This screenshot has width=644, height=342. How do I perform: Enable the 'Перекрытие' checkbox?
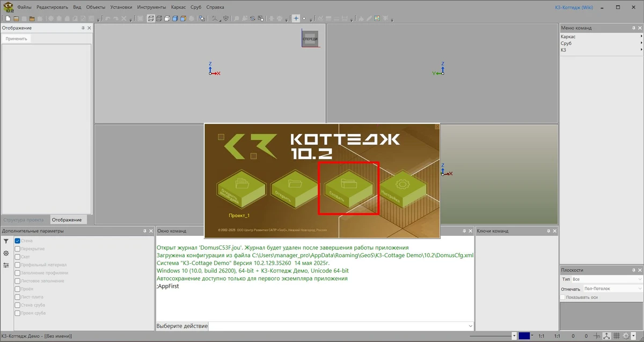pyautogui.click(x=18, y=249)
